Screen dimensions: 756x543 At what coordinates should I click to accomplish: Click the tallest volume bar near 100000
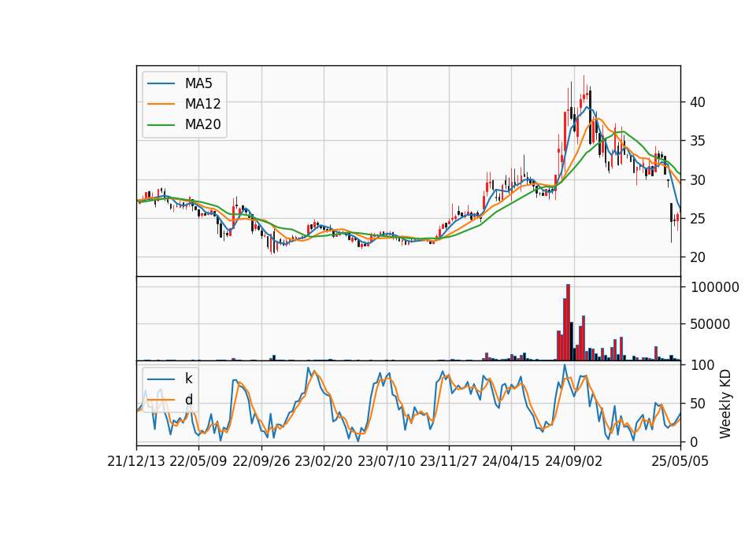pyautogui.click(x=568, y=323)
